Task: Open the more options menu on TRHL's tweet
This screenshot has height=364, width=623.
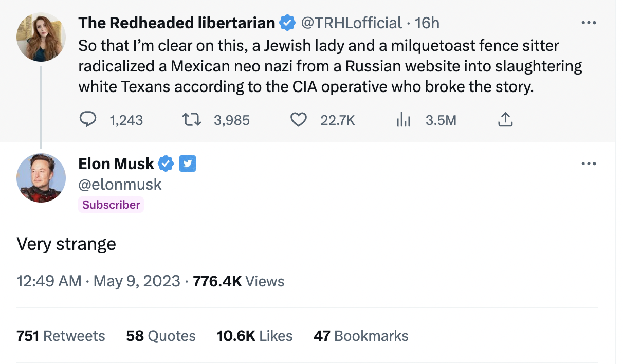Action: click(x=589, y=22)
